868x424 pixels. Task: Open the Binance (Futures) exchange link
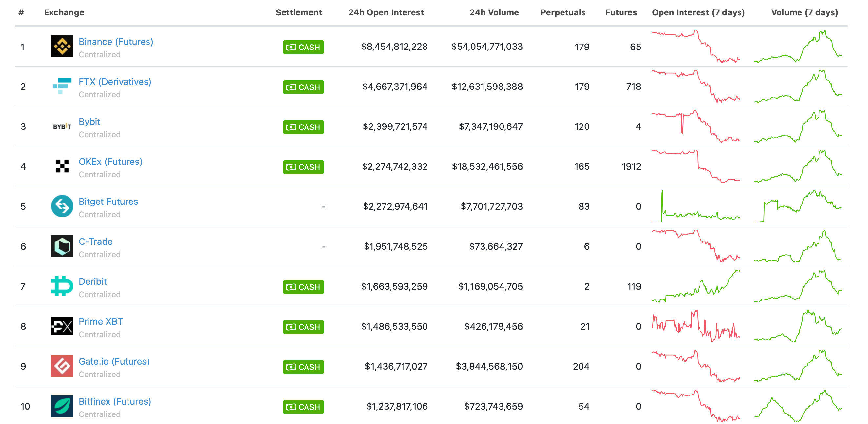pyautogui.click(x=116, y=42)
